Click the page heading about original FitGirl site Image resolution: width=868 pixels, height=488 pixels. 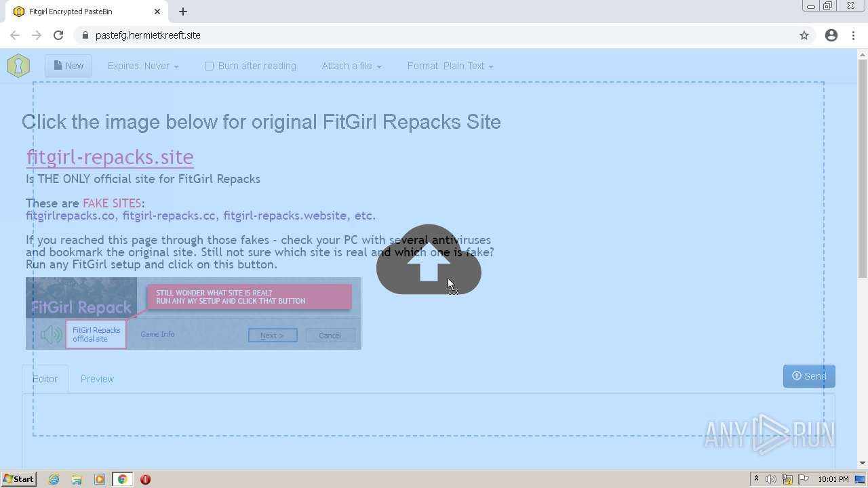(x=261, y=122)
